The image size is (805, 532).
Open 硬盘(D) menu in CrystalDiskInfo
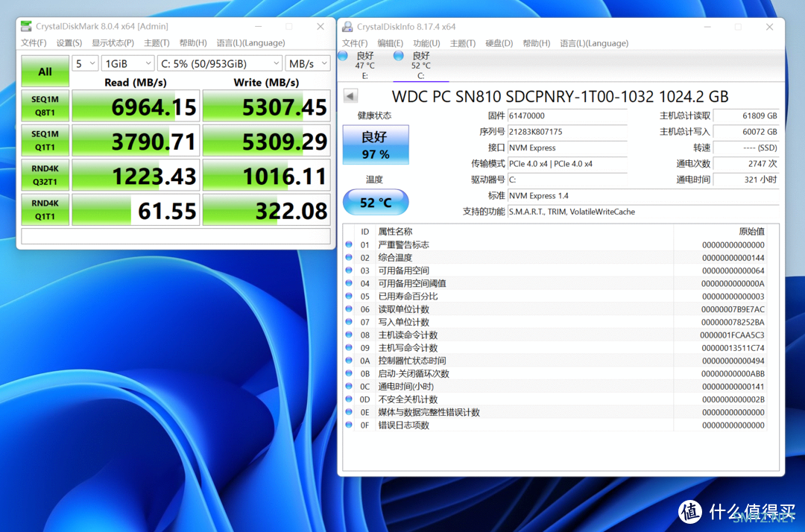(499, 43)
